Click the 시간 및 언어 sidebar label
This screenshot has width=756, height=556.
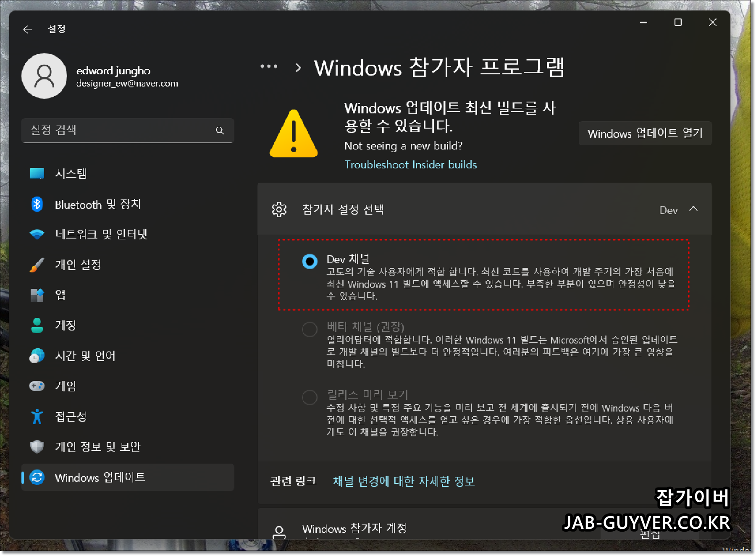[85, 356]
